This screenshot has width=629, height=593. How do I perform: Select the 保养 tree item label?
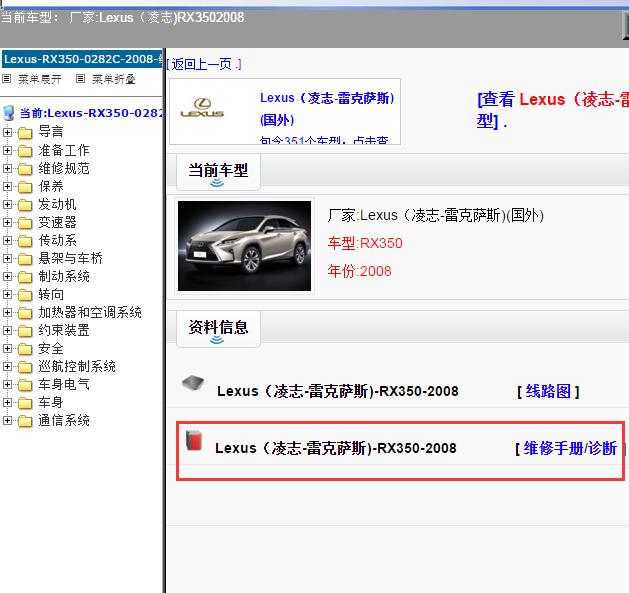pyautogui.click(x=51, y=187)
